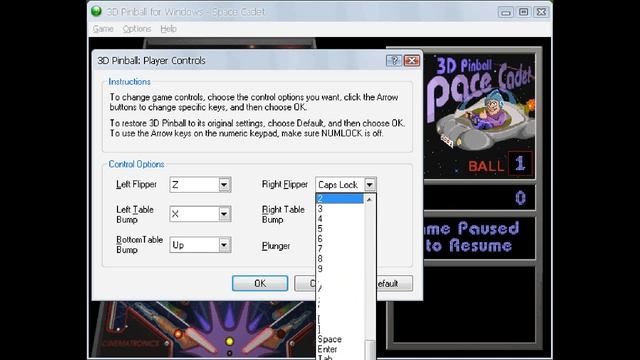Choose the opening bracket key in list
The width and height of the screenshot is (640, 360).
(x=340, y=319)
